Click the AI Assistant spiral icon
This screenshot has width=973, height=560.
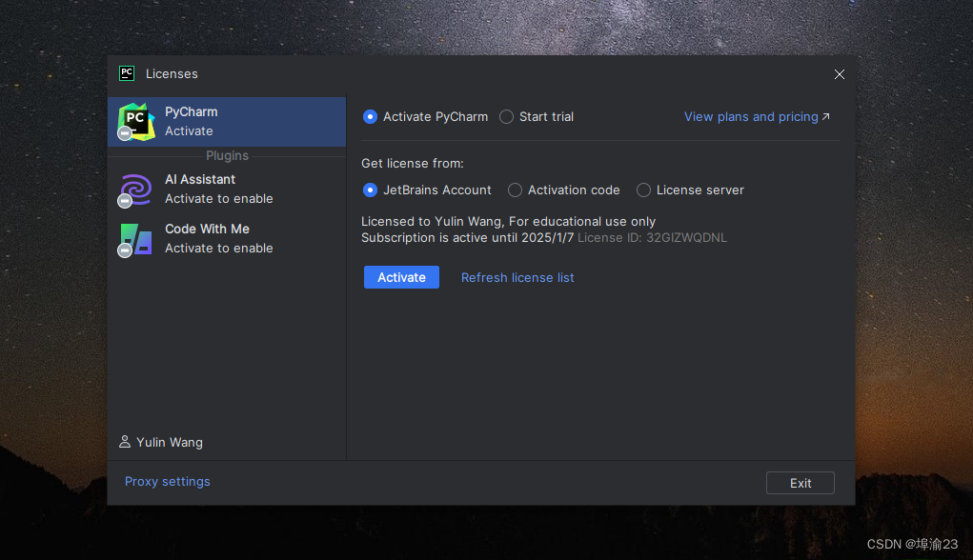(135, 190)
